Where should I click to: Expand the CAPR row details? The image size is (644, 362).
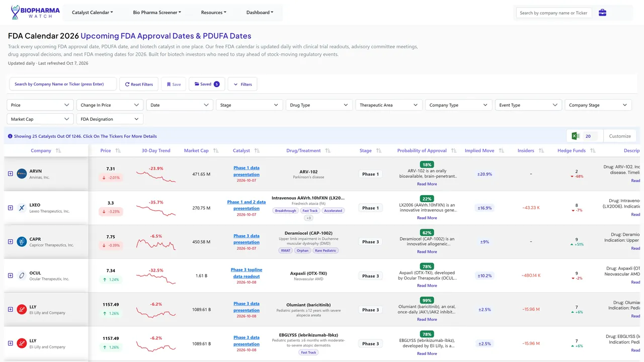11,242
